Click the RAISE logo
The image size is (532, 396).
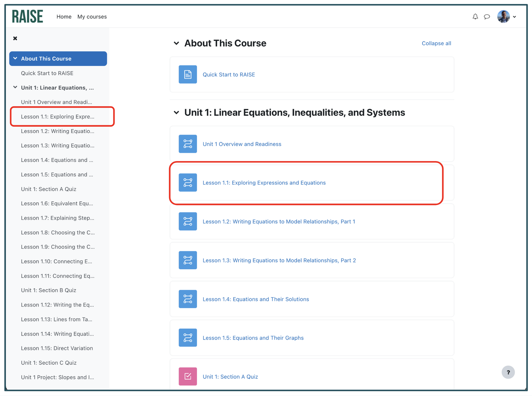click(28, 16)
